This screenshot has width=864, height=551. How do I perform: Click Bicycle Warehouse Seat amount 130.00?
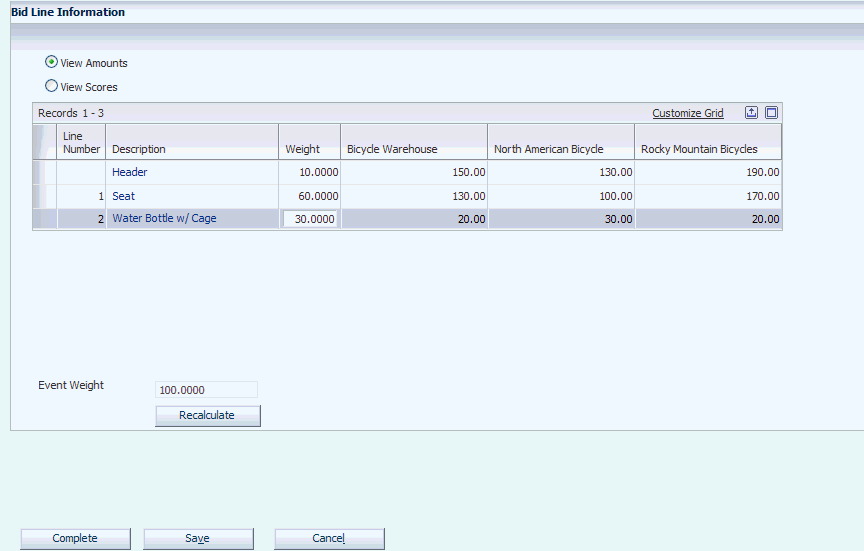(x=469, y=196)
